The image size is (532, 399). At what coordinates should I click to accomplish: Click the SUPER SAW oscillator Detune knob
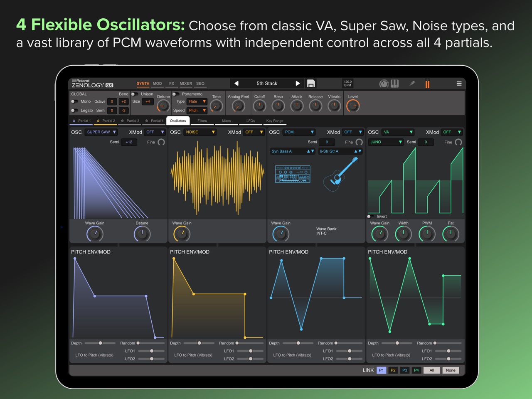[142, 234]
